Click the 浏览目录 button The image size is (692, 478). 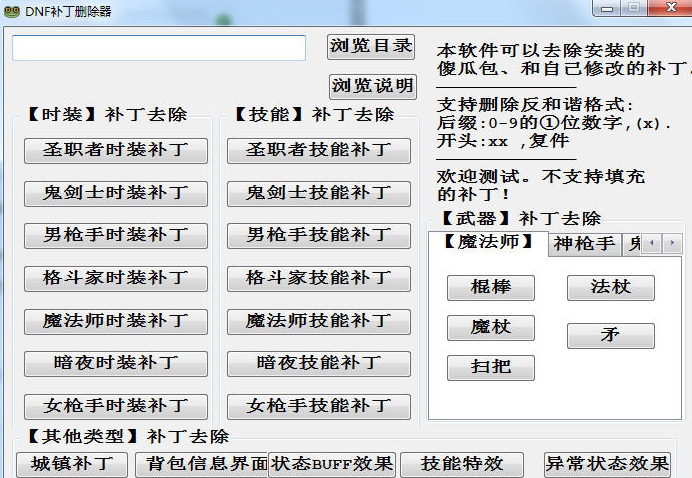pyautogui.click(x=371, y=46)
